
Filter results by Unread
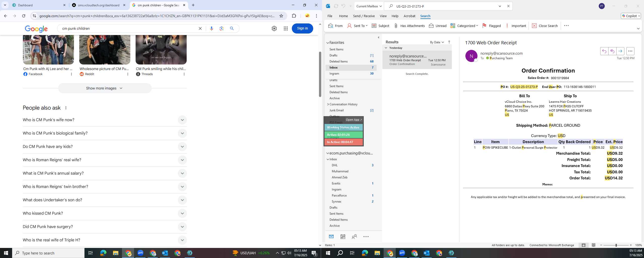(x=438, y=26)
